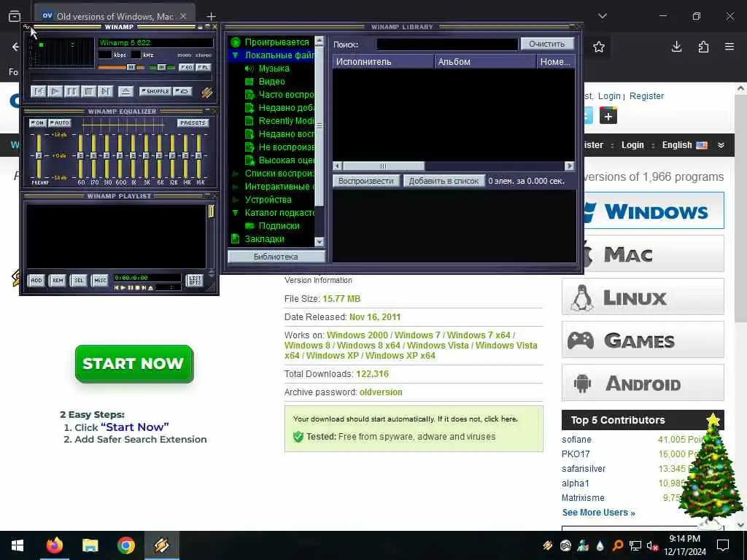Viewport: 747px width, 560px height.
Task: Toggle the equalizer ON button
Action: [38, 122]
